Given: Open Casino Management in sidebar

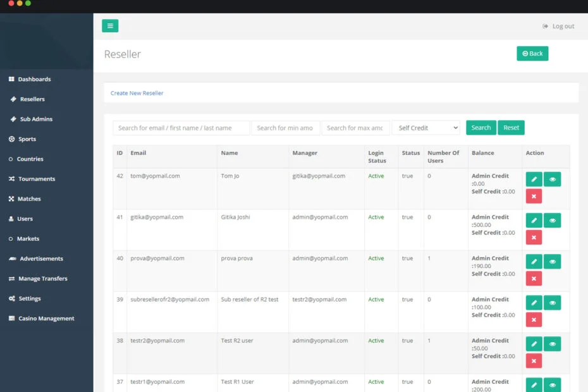Looking at the screenshot, I should 42,319.
